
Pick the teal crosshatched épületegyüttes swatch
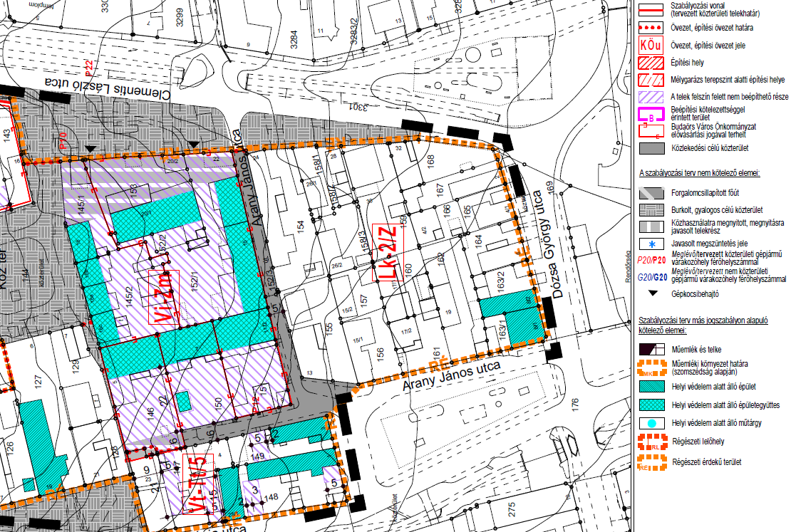point(651,405)
